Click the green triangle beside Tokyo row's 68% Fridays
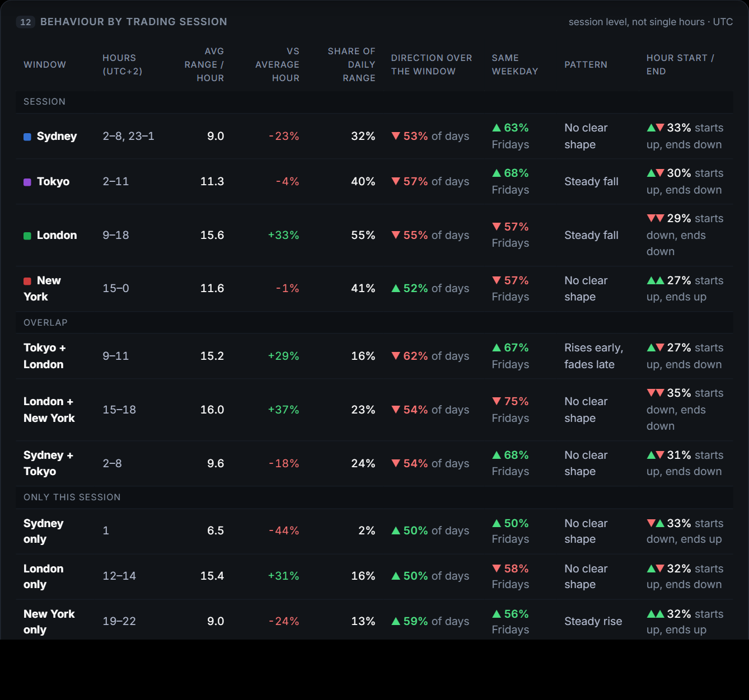The height and width of the screenshot is (700, 749). [x=497, y=173]
